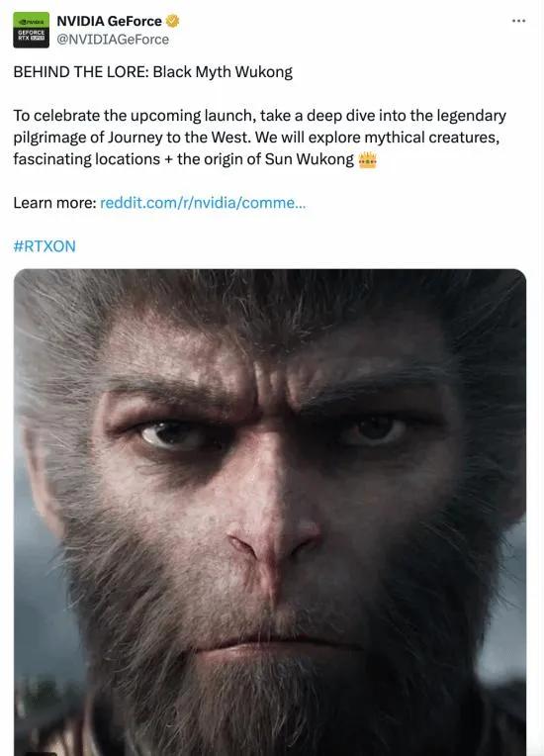Click the gold verified badge
Image resolution: width=544 pixels, height=756 pixels.
[172, 21]
